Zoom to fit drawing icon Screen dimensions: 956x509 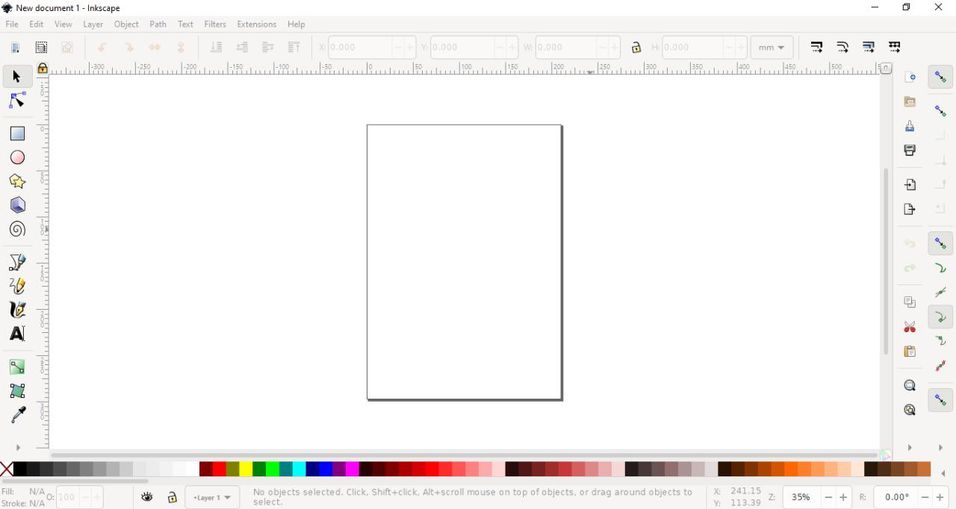pos(910,410)
